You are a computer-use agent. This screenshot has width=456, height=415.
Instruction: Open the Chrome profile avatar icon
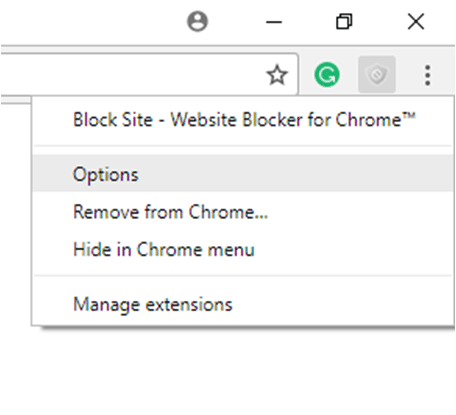click(197, 22)
